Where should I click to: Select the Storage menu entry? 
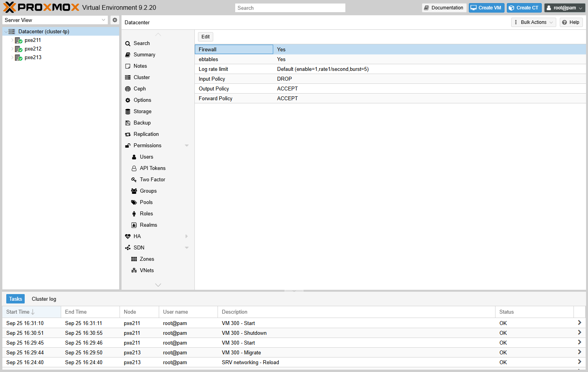(142, 112)
